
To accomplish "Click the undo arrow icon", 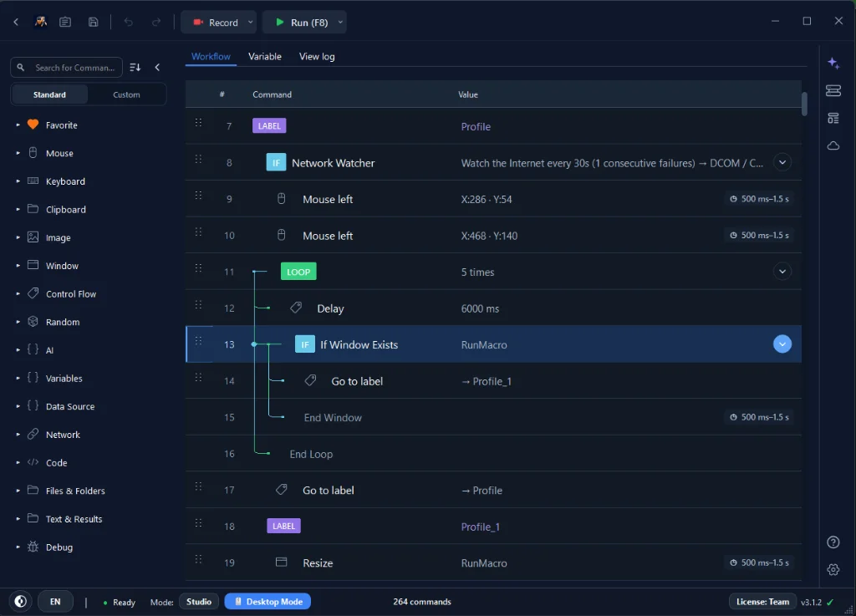I will (128, 23).
